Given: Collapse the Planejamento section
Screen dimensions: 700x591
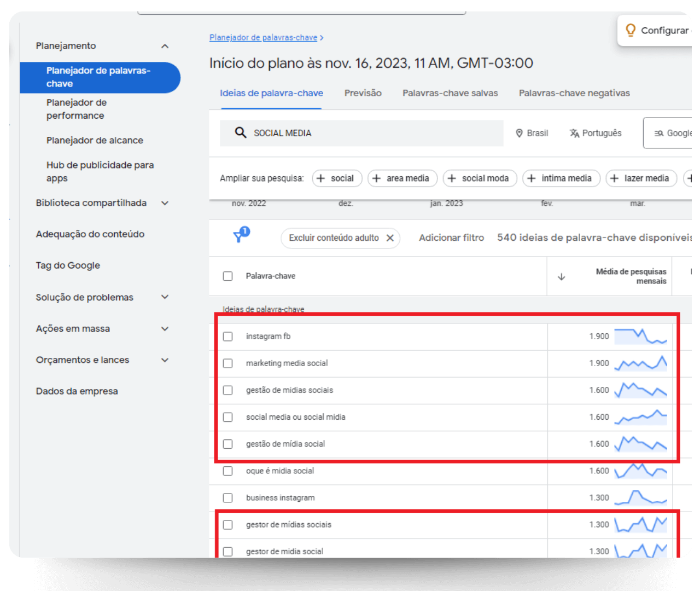Looking at the screenshot, I should (165, 47).
